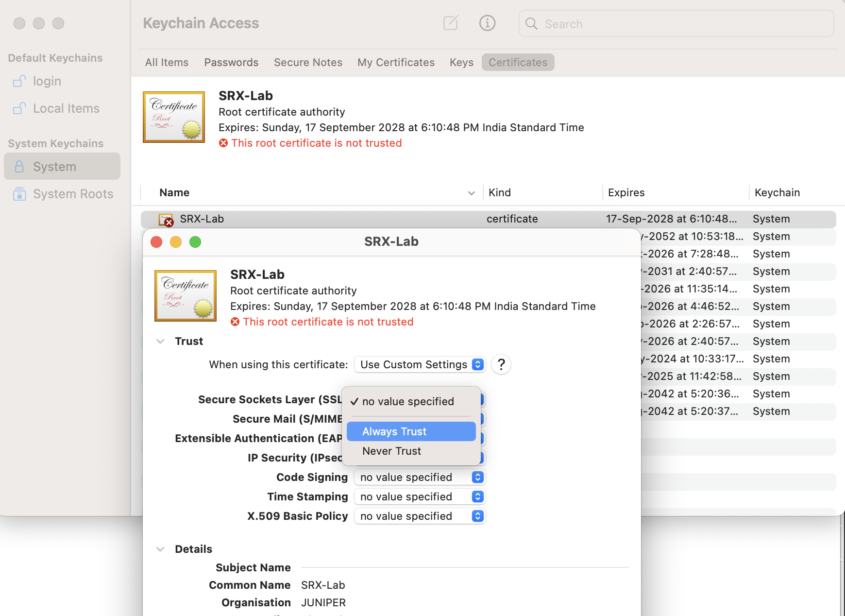Click the SRX-Lab certificate row icon

click(x=166, y=220)
